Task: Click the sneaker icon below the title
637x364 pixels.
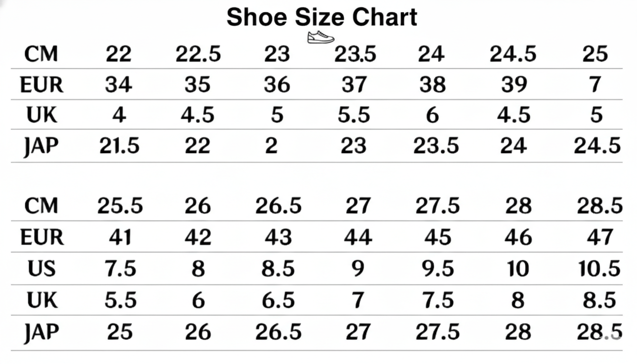Action: (x=320, y=37)
